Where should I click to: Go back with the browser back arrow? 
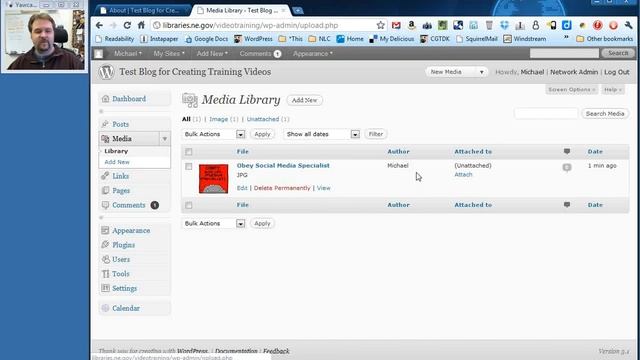99,25
